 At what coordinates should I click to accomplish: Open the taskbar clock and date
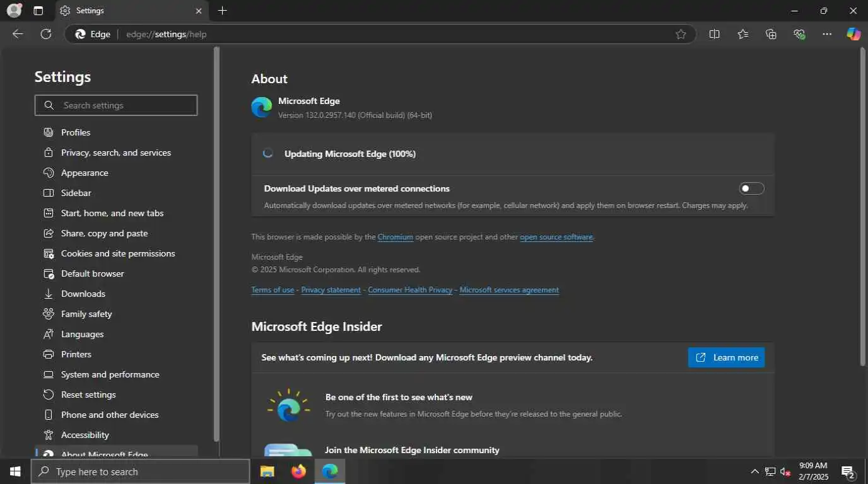pyautogui.click(x=812, y=471)
